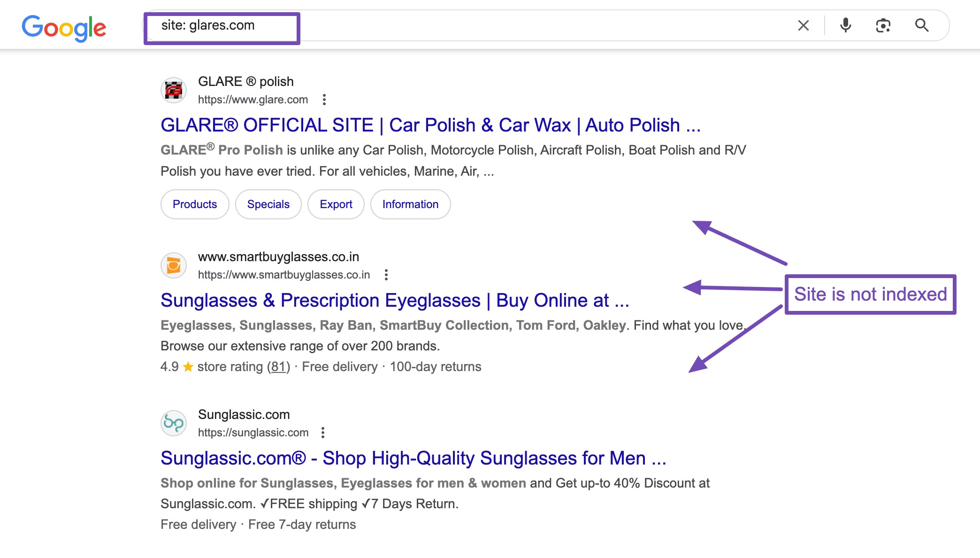Open search by image camera icon
980x558 pixels.
pos(883,25)
